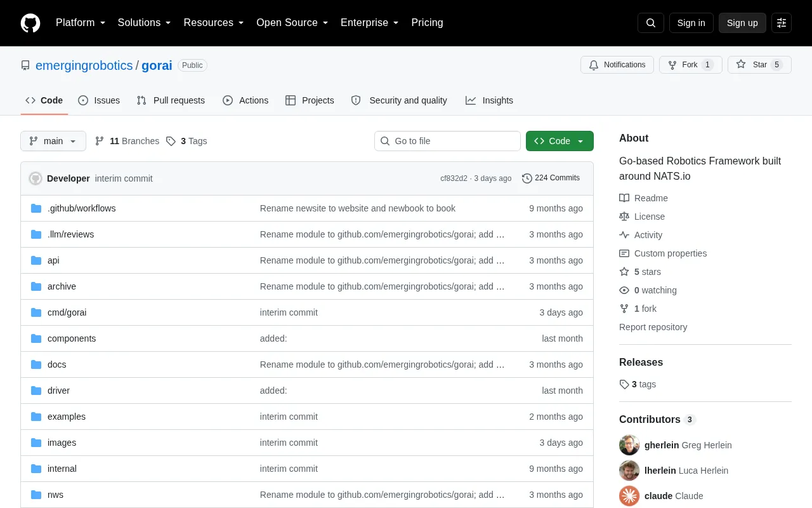Click the nws folder icon
The image size is (812, 508).
(36, 495)
